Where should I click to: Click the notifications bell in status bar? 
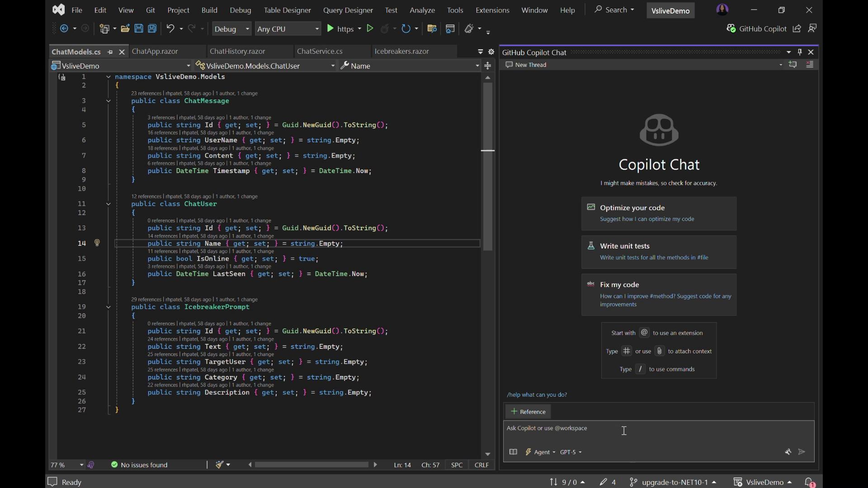point(810,482)
